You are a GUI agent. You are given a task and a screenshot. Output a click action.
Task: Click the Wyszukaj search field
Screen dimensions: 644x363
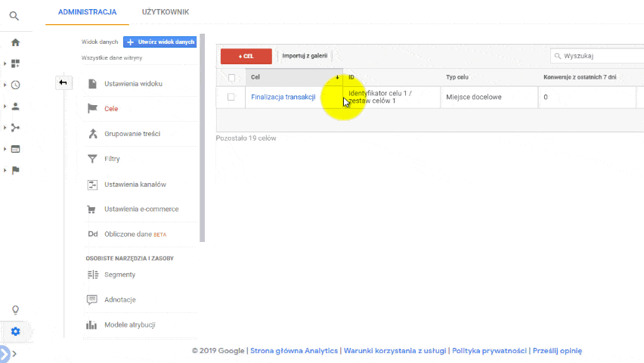(x=598, y=56)
